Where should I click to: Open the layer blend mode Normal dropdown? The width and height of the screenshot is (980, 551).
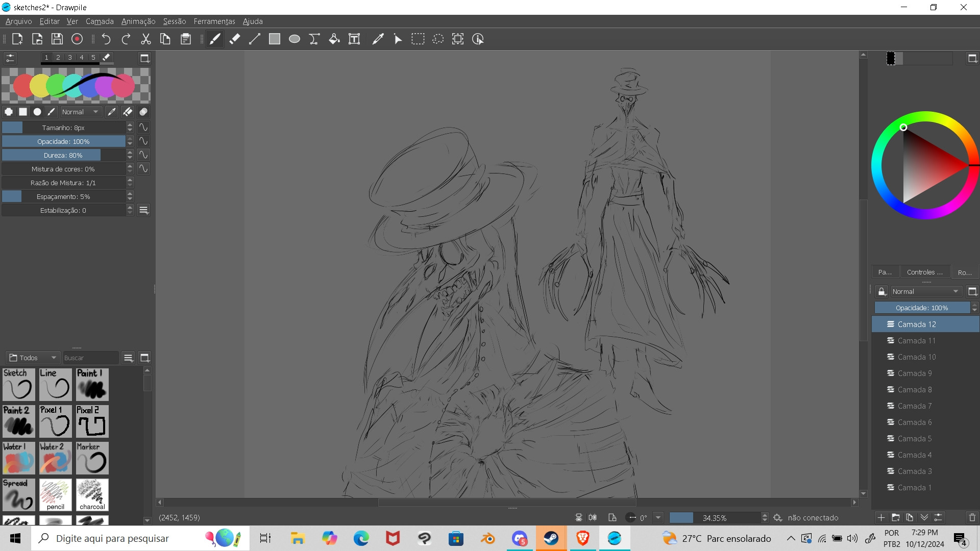pyautogui.click(x=926, y=292)
